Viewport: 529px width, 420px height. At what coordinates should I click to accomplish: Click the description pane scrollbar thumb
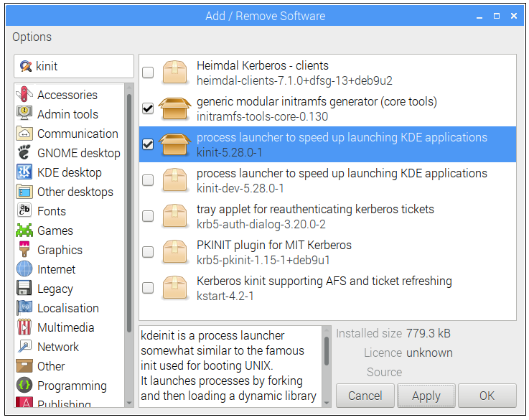coord(327,351)
